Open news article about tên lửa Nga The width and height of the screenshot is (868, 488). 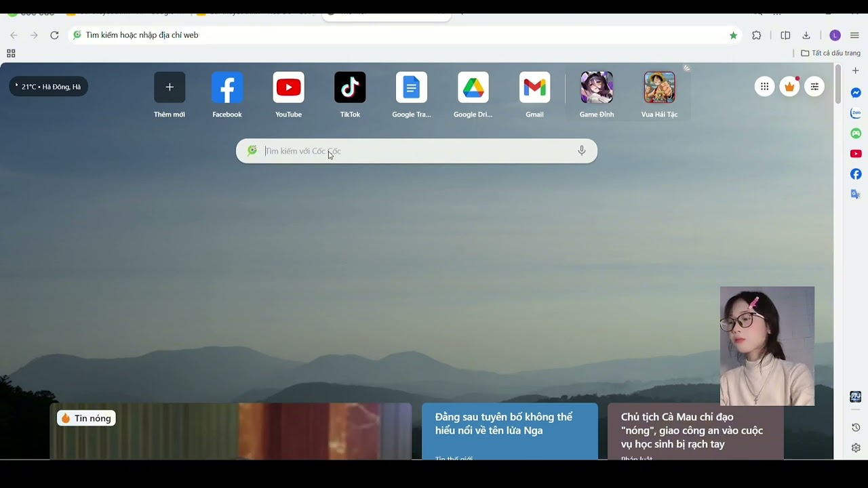click(x=510, y=432)
